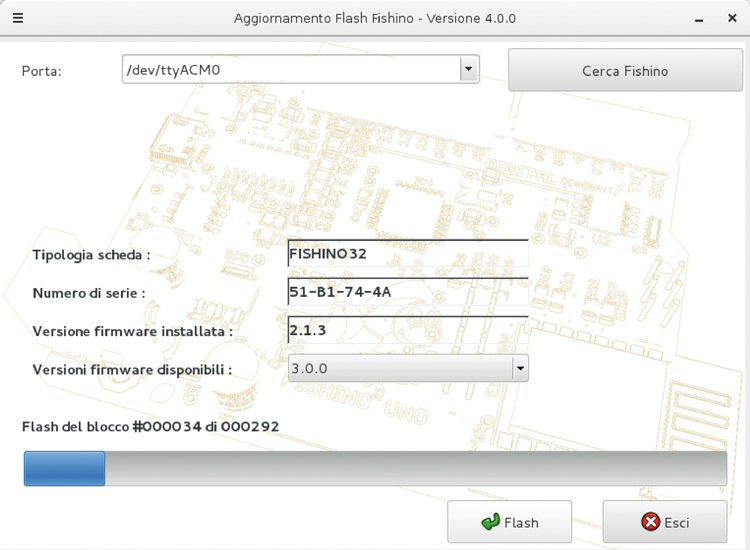Click the red X icon on Esci
Screen dimensions: 750x550
[650, 522]
